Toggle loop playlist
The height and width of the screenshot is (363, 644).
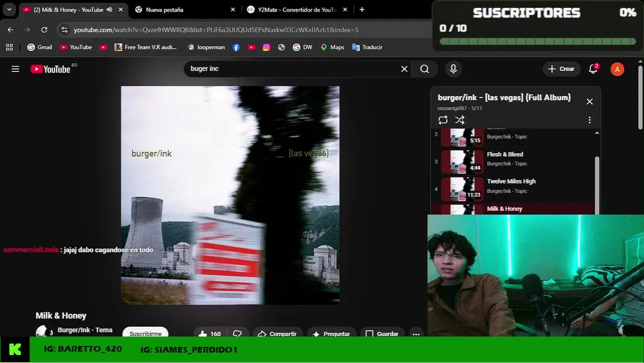click(443, 120)
